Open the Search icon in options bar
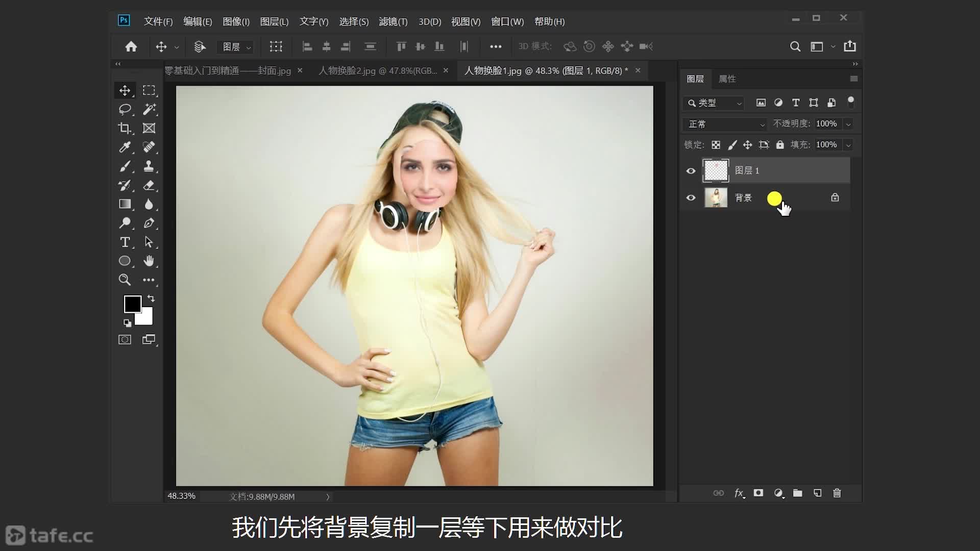The image size is (980, 551). pyautogui.click(x=795, y=46)
